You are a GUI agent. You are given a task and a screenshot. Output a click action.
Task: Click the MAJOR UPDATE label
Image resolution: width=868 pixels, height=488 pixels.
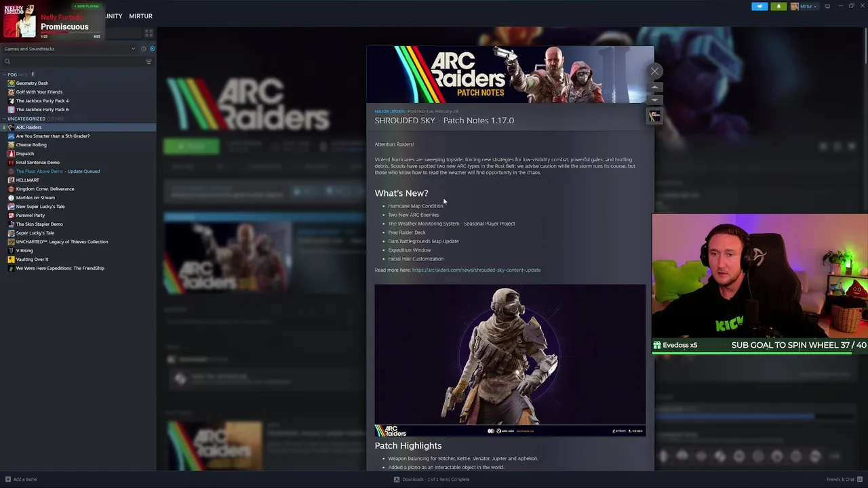(390, 111)
